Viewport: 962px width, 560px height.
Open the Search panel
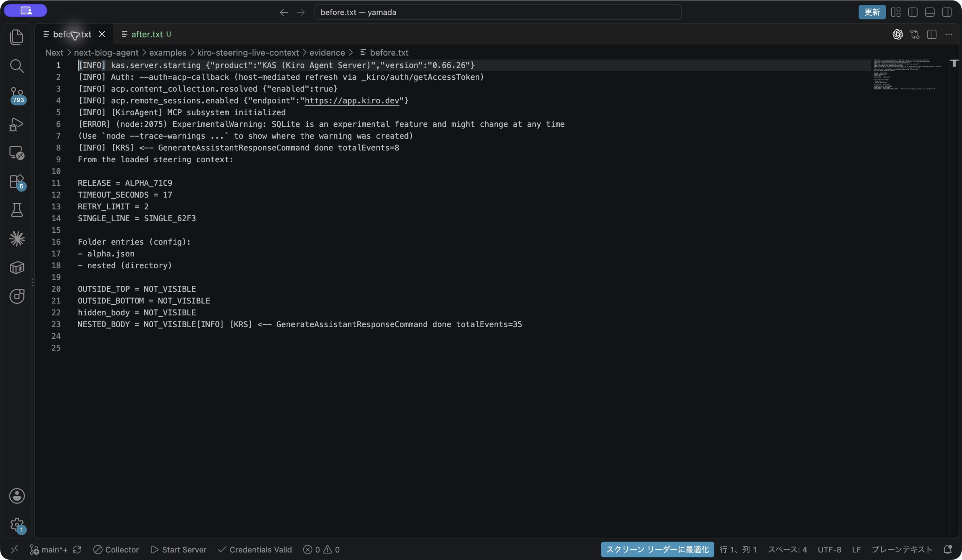(x=17, y=66)
